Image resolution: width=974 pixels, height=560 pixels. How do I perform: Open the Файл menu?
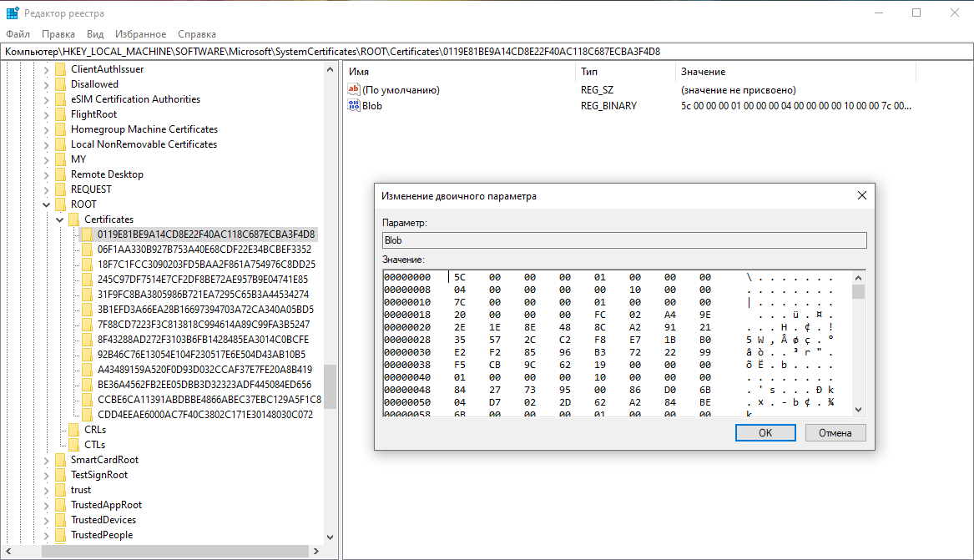[18, 34]
